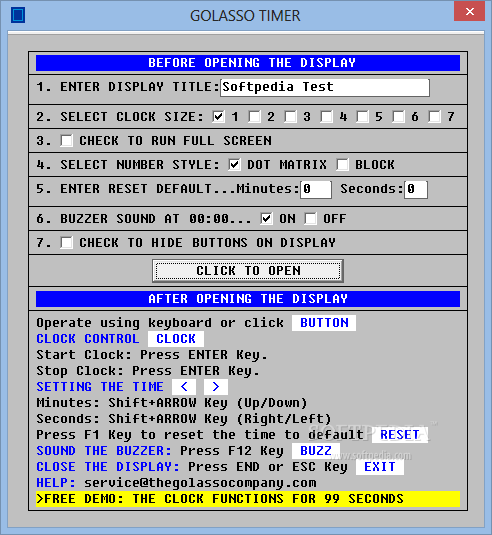The width and height of the screenshot is (492, 535).
Task: Click the SOUND THE BUZZER label
Action: [104, 451]
